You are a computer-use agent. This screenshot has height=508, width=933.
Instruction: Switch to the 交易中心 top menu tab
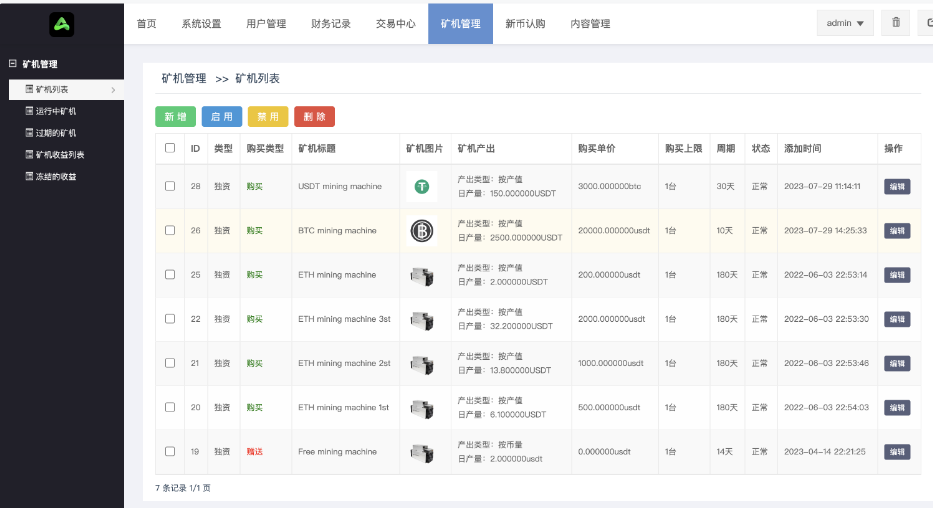click(395, 24)
